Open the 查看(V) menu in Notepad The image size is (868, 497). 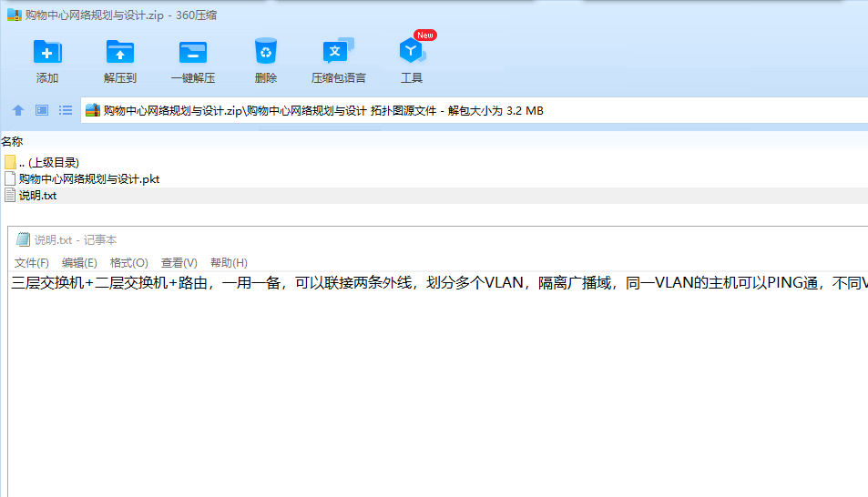point(179,263)
